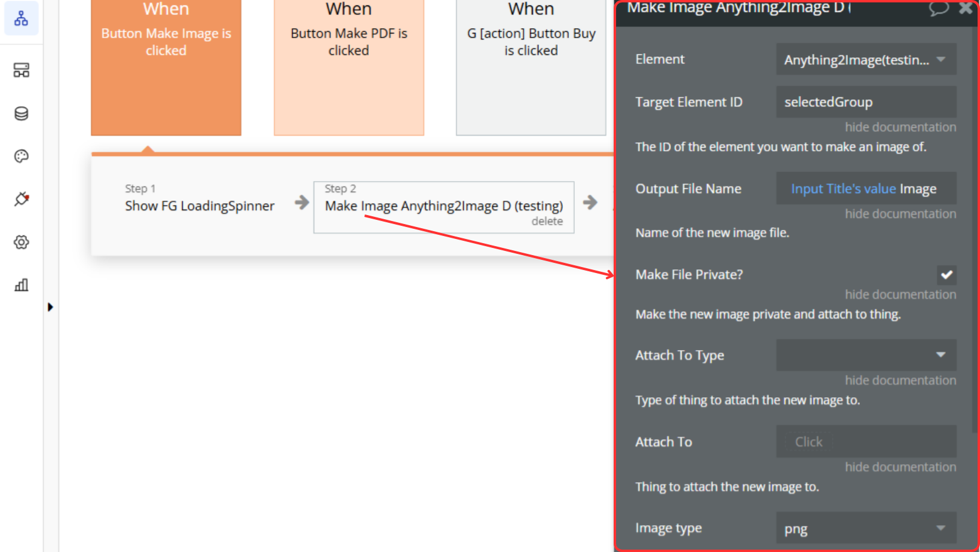Select Step 2 Make Image Anything2Image action

tap(444, 207)
